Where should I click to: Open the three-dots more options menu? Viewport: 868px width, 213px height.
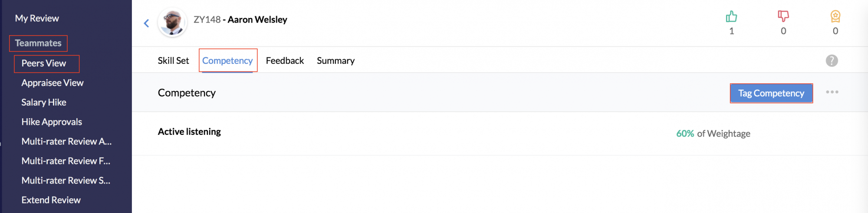(832, 92)
